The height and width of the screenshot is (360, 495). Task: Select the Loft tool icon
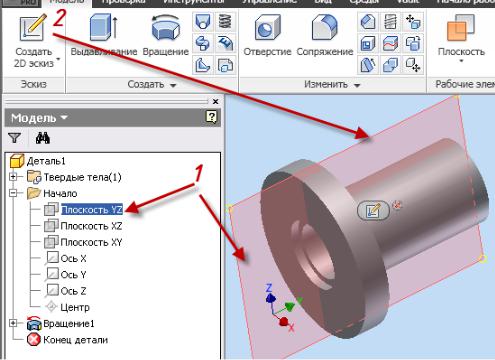[x=203, y=22]
